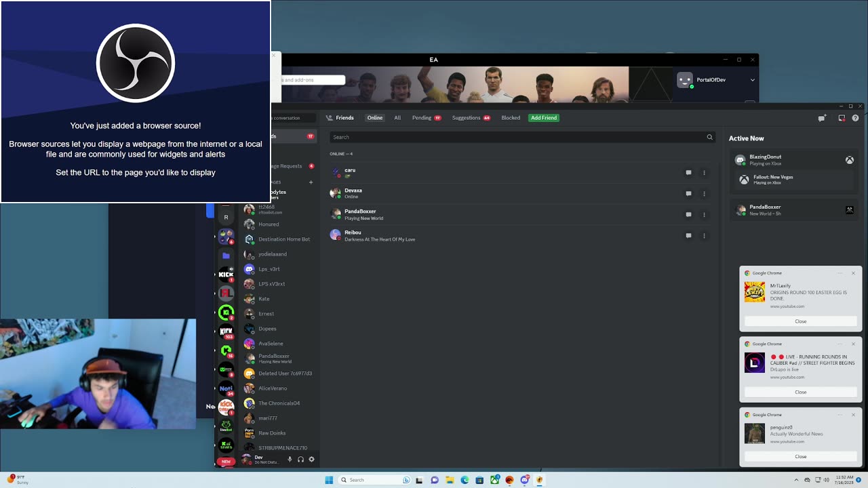Viewport: 868px width, 488px height.
Task: Open more options for Reibou
Action: pos(704,236)
